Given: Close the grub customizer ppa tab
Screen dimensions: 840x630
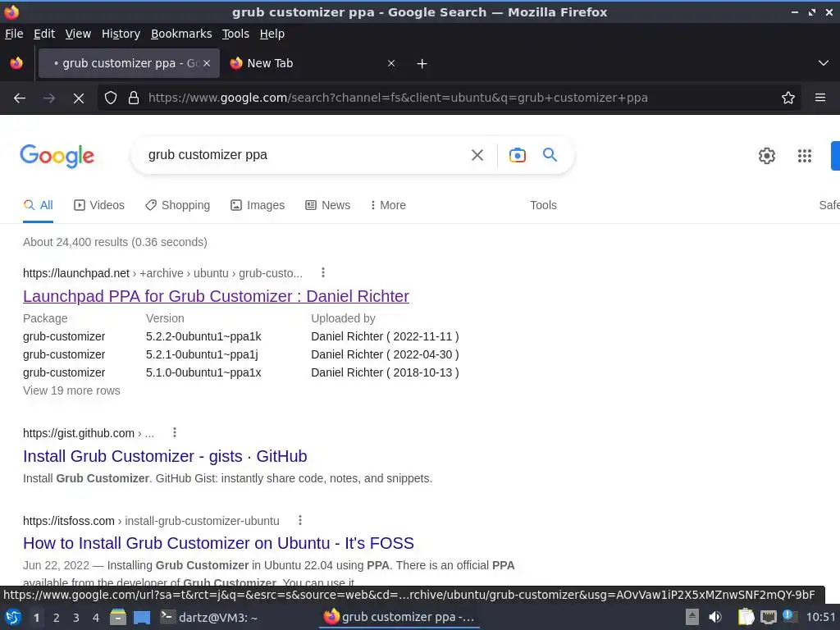Looking at the screenshot, I should [x=207, y=64].
